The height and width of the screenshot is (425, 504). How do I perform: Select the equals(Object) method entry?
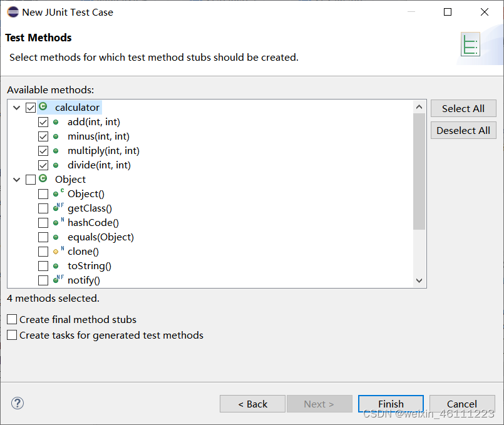101,237
